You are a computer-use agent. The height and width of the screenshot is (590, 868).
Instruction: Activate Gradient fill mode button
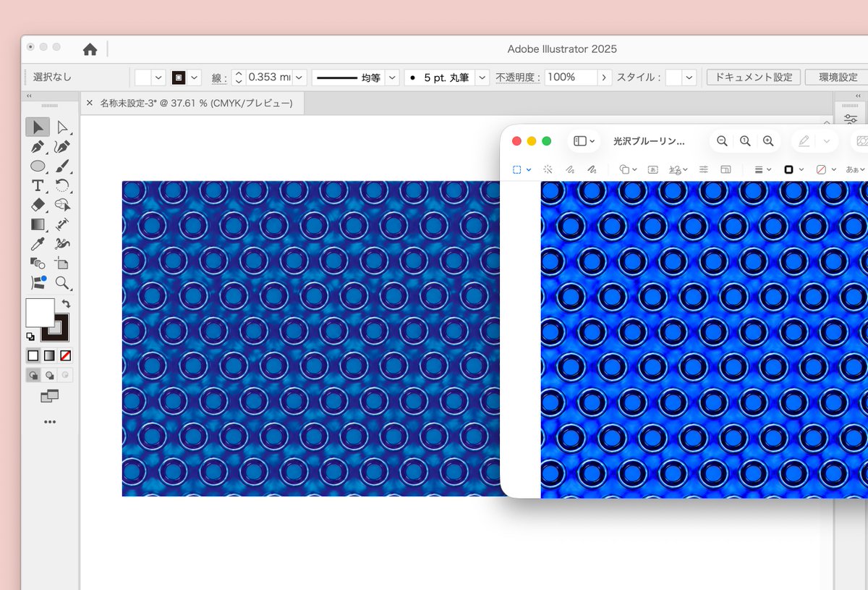(49, 355)
